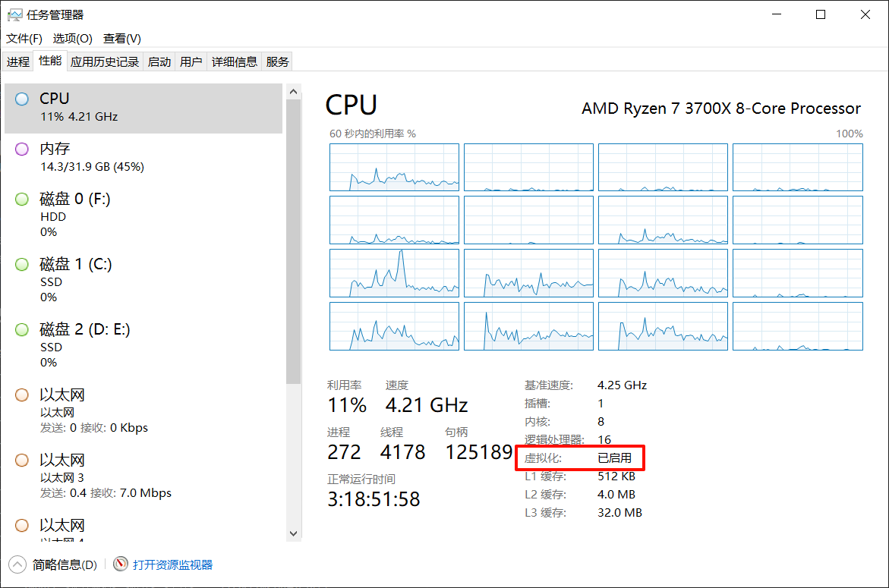Open the 查看(V) menu
The height and width of the screenshot is (588, 889).
pyautogui.click(x=122, y=38)
